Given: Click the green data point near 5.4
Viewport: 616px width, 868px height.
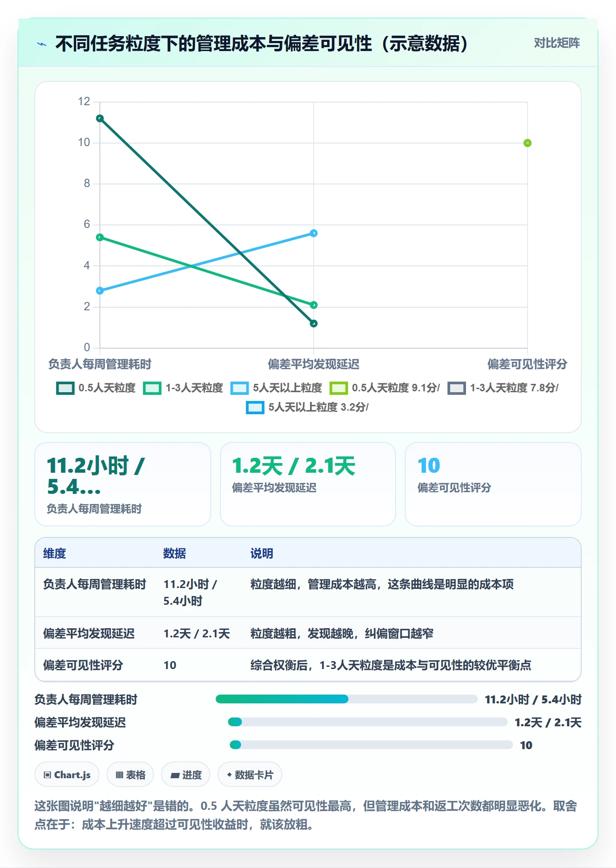Looking at the screenshot, I should [x=100, y=238].
